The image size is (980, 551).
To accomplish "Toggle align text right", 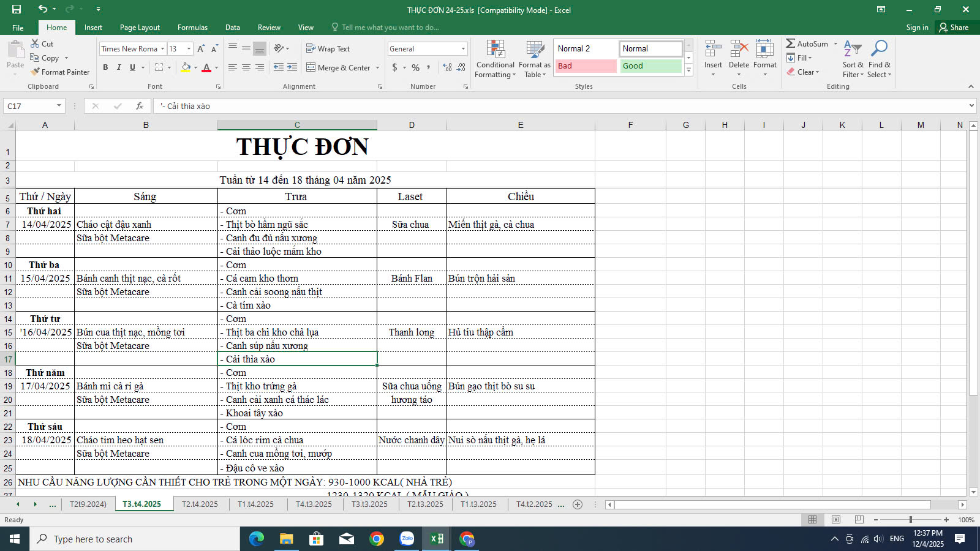I will (x=260, y=67).
